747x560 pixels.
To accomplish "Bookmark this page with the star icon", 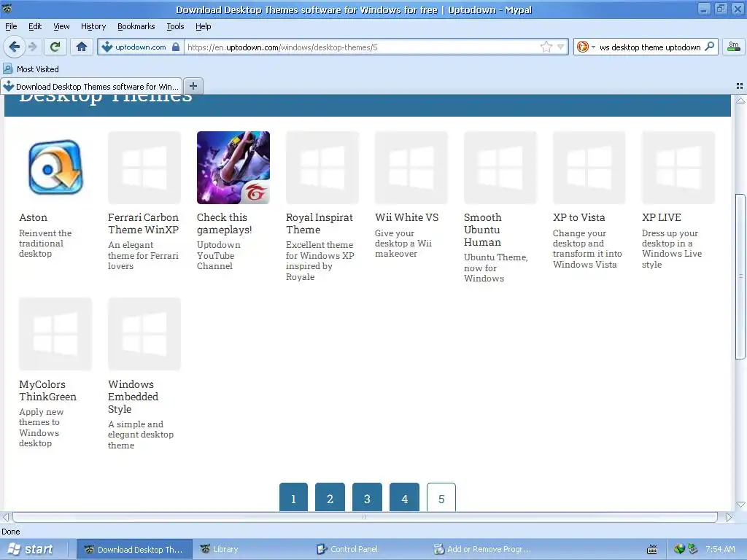I will tap(546, 47).
